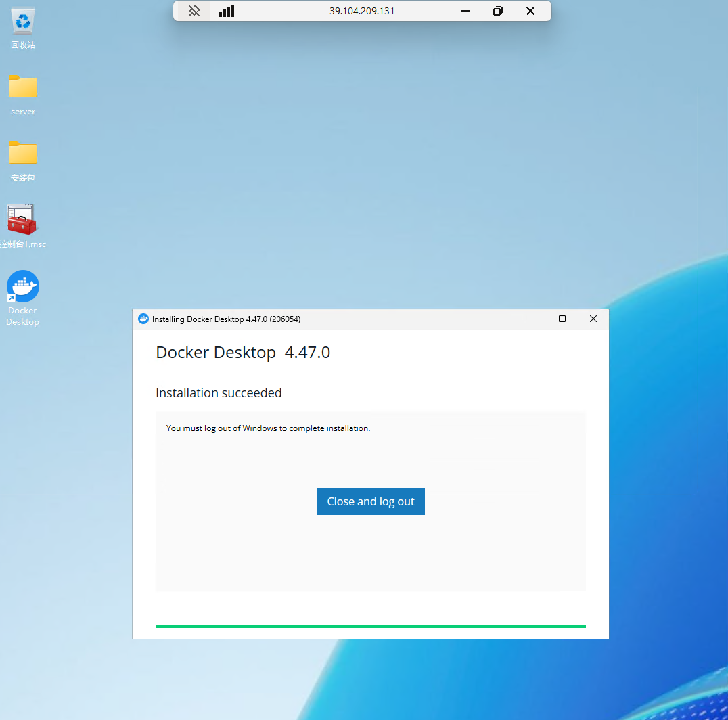
Task: Close the 39.104.209.131 remote connection
Action: coord(530,11)
